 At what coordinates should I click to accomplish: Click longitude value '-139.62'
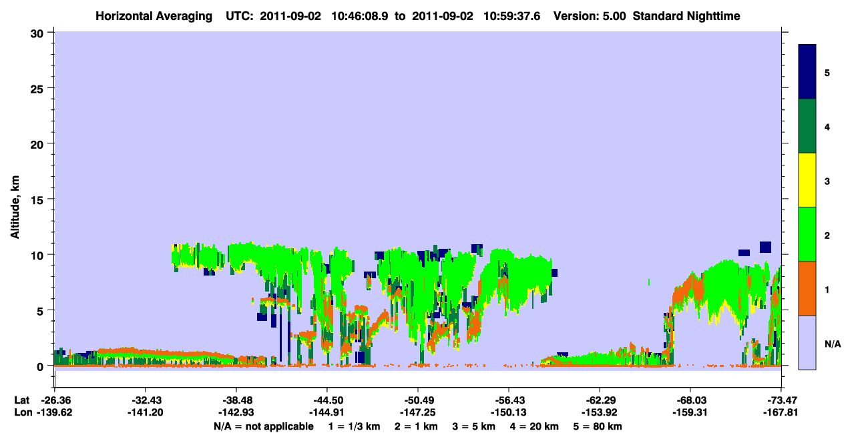54,412
